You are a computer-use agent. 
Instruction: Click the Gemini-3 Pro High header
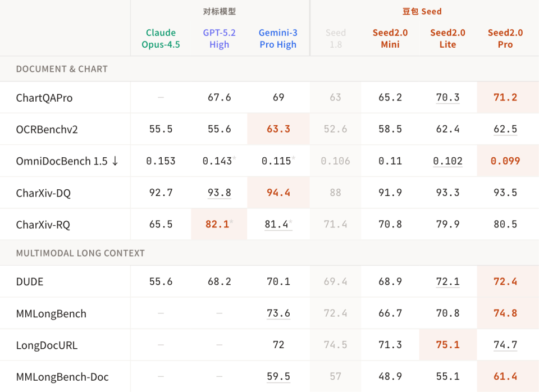pyautogui.click(x=278, y=39)
